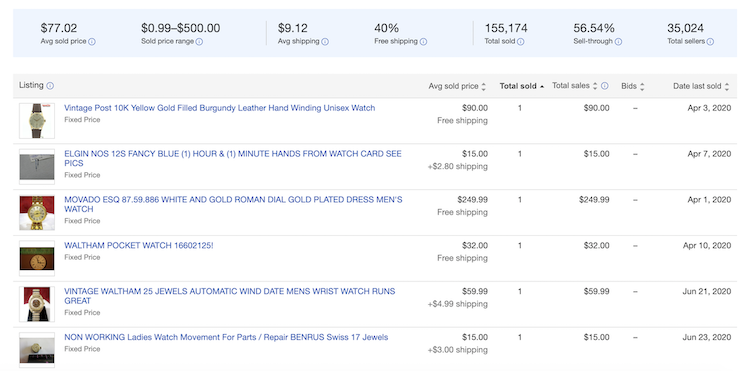Click the Apr 10, 2020 date cell
The height and width of the screenshot is (371, 749).
[x=707, y=245]
